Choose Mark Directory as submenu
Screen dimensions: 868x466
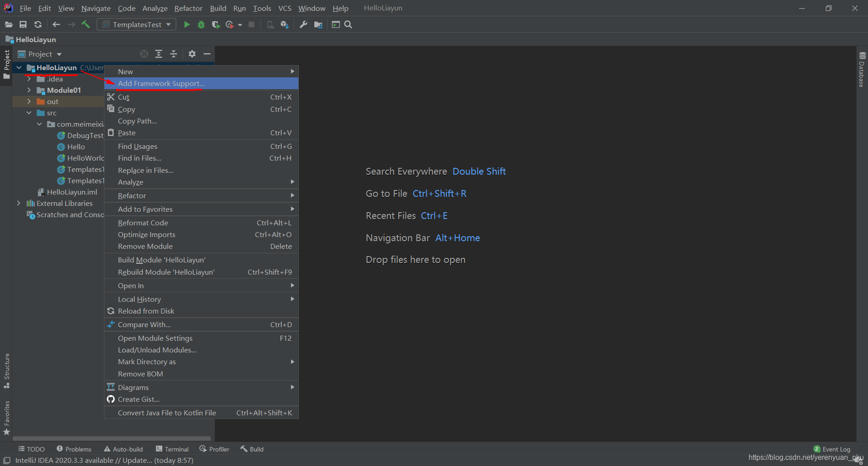click(x=201, y=361)
